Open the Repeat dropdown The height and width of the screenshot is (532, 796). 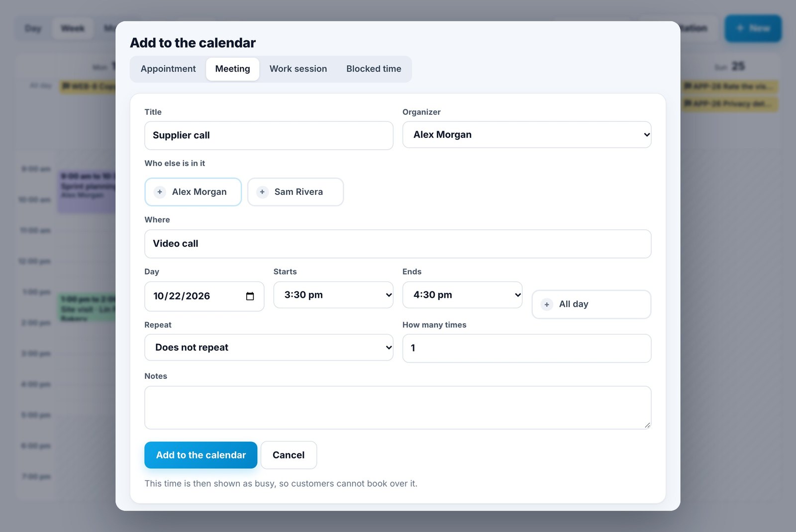269,348
